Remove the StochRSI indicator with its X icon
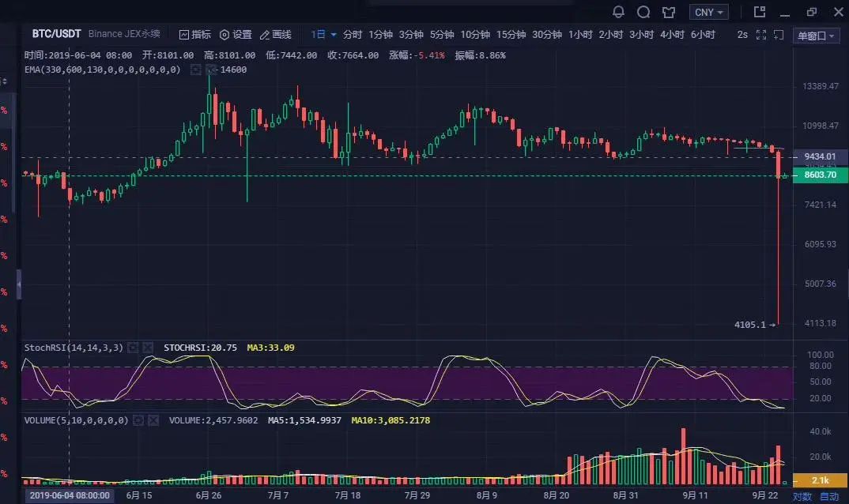 click(x=148, y=348)
